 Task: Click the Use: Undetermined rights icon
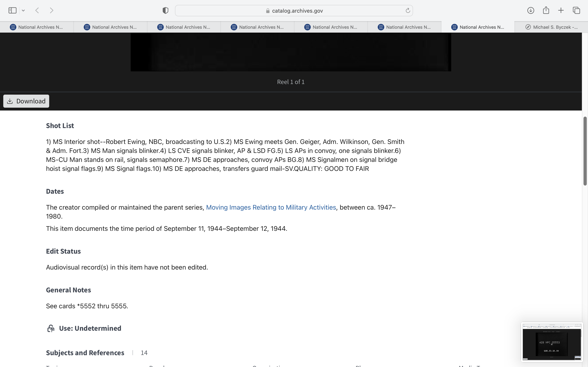click(x=51, y=328)
